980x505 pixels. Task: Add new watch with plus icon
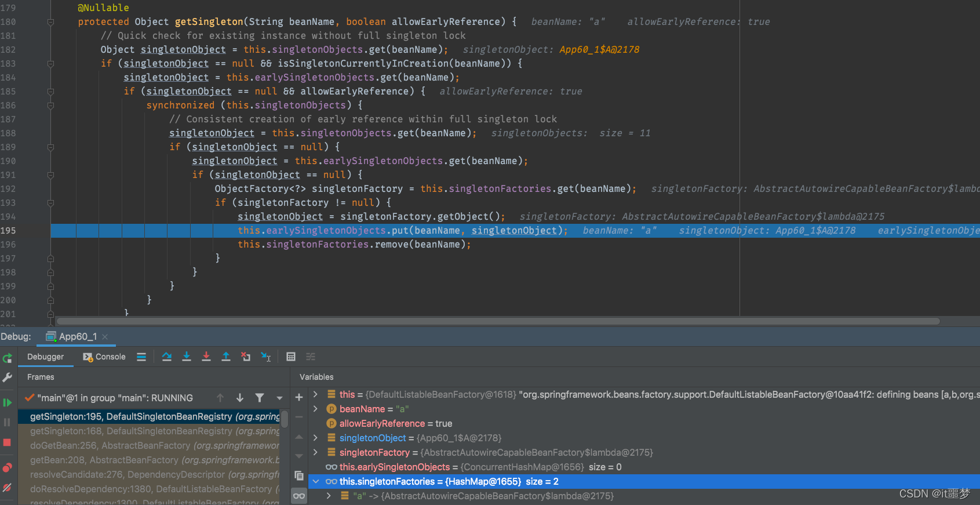299,397
